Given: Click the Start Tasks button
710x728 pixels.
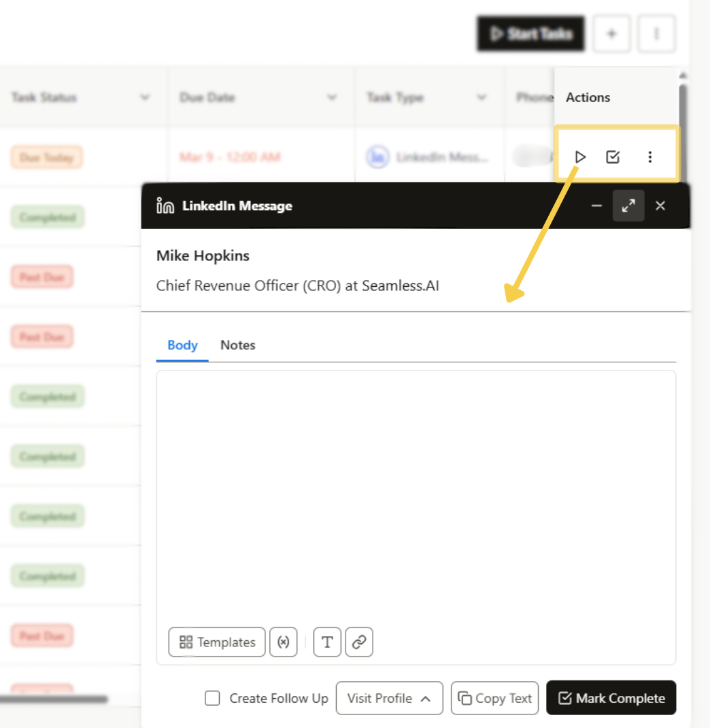Looking at the screenshot, I should 530,33.
